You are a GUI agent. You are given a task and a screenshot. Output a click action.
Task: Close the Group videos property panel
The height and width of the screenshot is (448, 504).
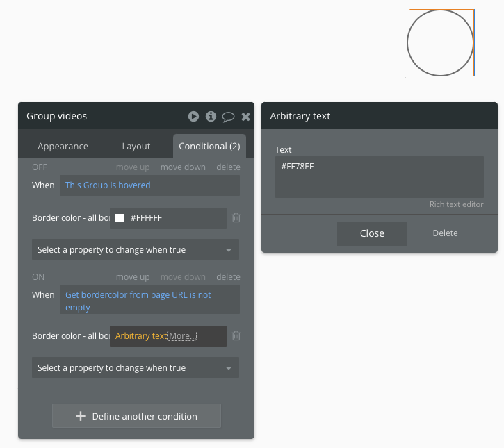tap(245, 117)
